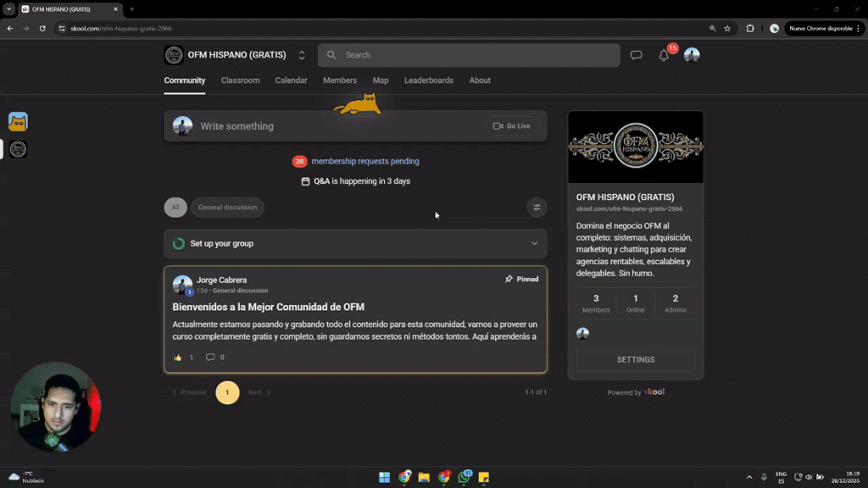The height and width of the screenshot is (488, 868).
Task: Open the skool.com/ofm-hispano-gratis-2966 link
Action: [629, 208]
